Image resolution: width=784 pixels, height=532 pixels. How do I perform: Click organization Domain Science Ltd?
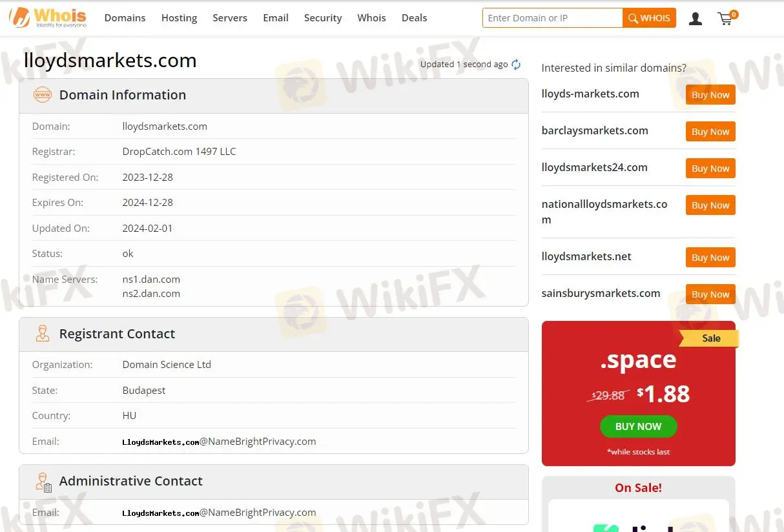tap(167, 364)
